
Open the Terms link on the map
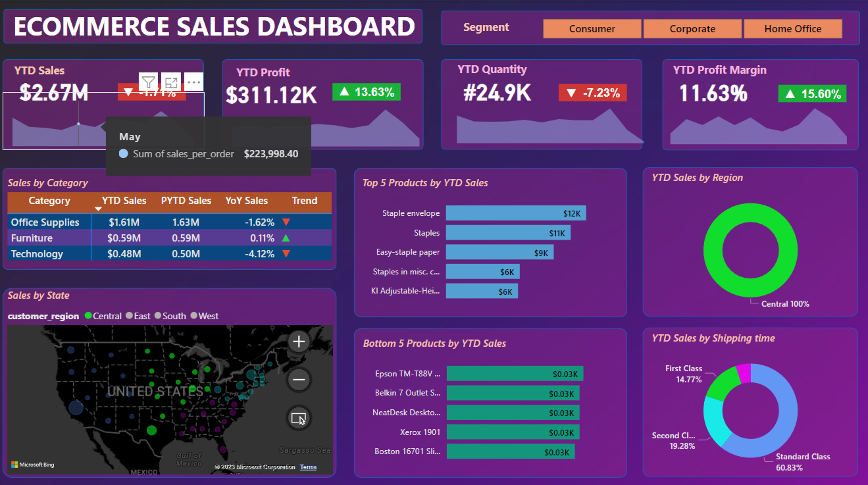(x=308, y=467)
